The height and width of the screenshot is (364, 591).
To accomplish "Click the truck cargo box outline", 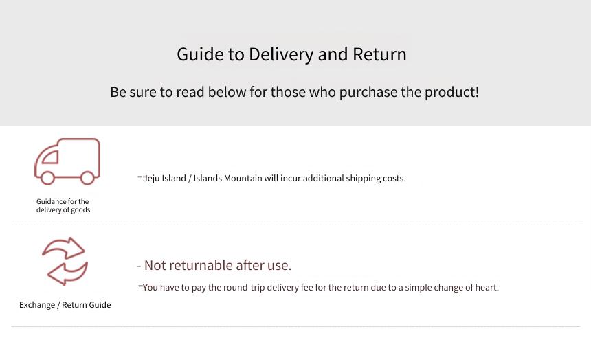I will 78,157.
